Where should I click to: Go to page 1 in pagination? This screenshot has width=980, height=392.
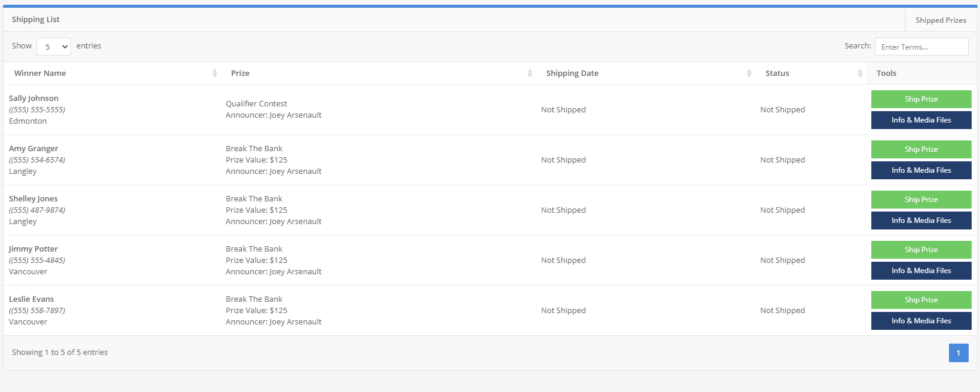tap(958, 353)
